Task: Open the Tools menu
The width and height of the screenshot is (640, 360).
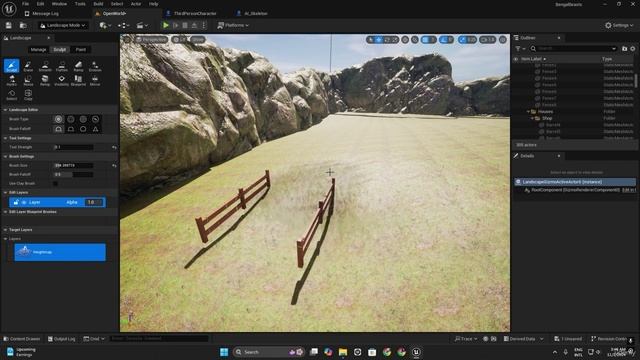Action: [x=80, y=4]
